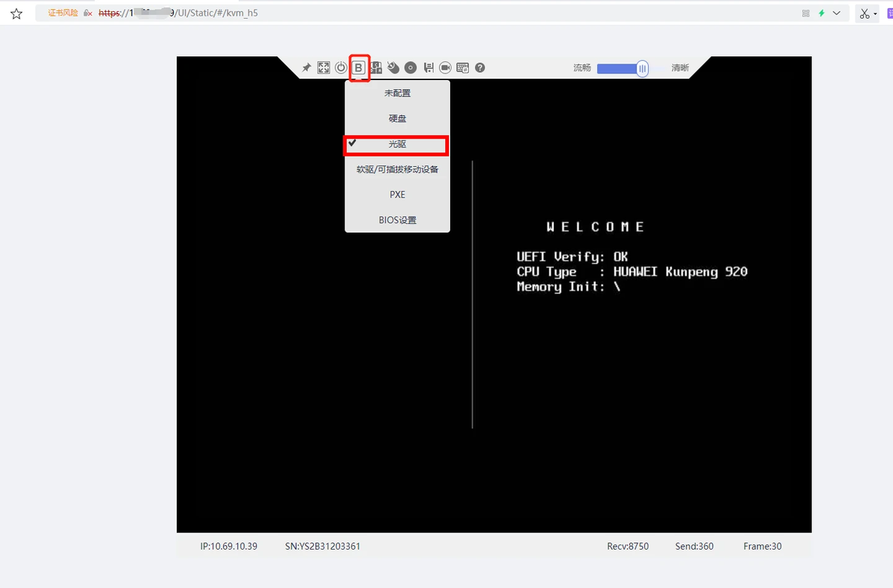Adjust the 流畅-清晰 image quality slider
The width and height of the screenshot is (893, 588).
(643, 68)
